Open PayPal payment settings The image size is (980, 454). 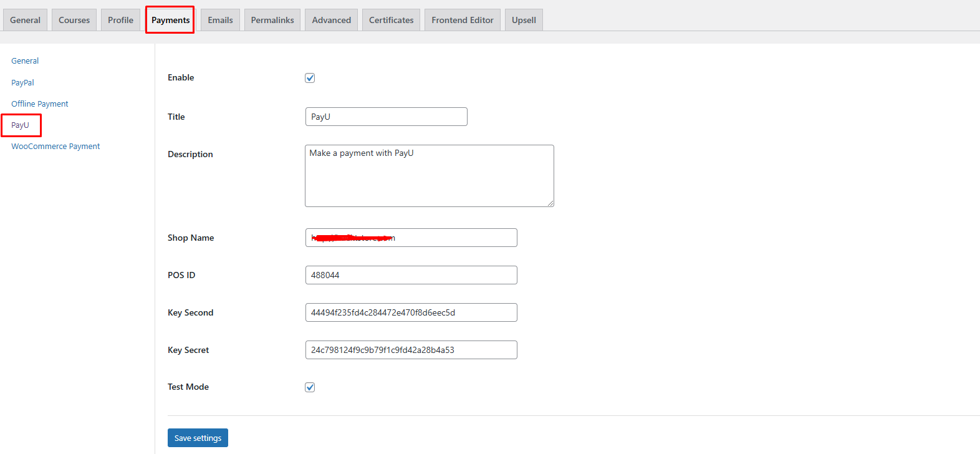(x=22, y=82)
